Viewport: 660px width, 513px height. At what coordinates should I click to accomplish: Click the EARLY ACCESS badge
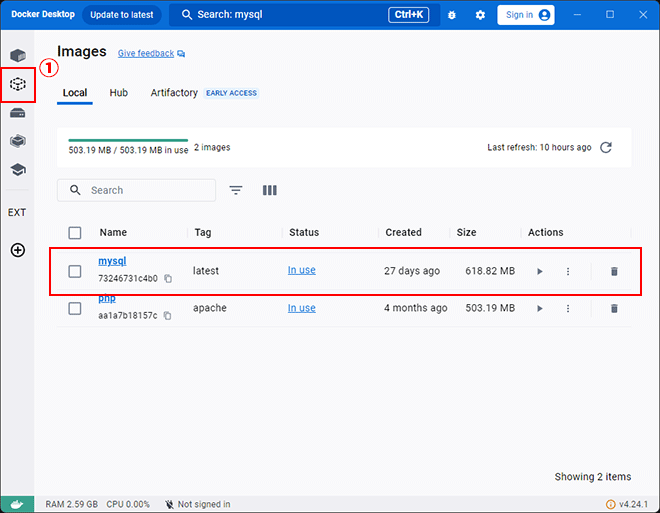(231, 93)
